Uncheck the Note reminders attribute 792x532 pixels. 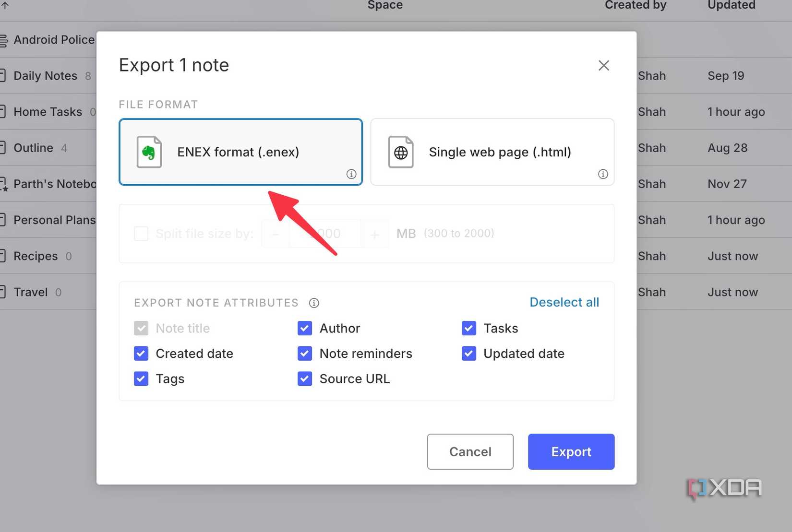[x=305, y=354]
